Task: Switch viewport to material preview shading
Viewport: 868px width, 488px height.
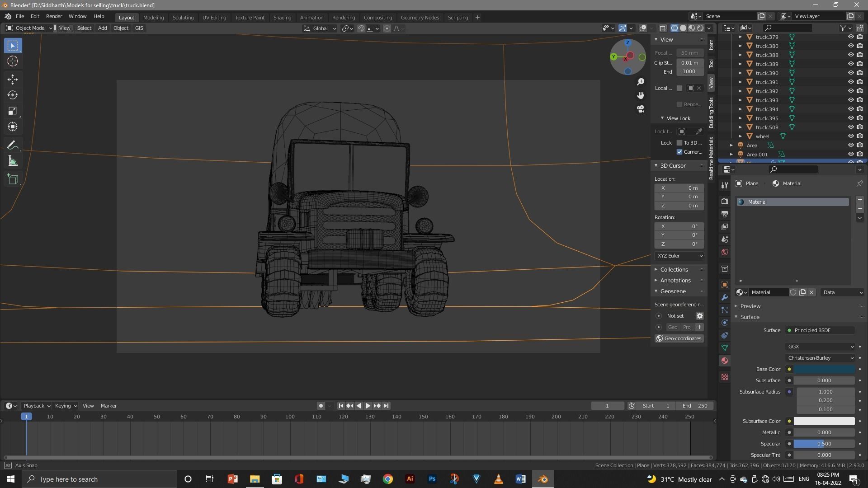Action: click(x=692, y=28)
